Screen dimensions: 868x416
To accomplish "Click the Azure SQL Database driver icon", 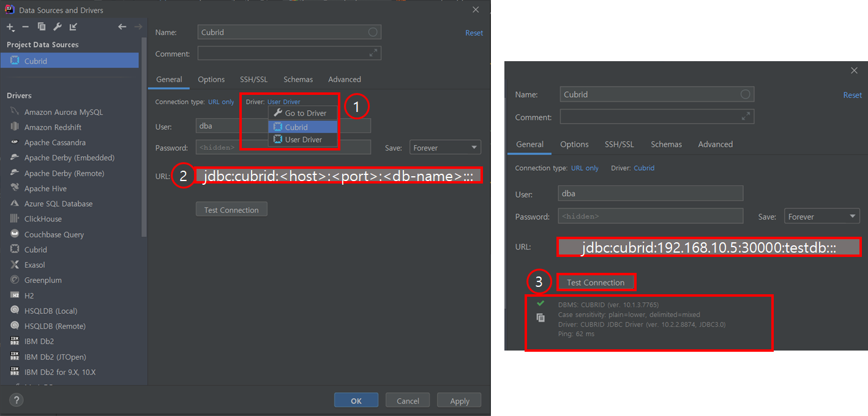I will pos(15,203).
